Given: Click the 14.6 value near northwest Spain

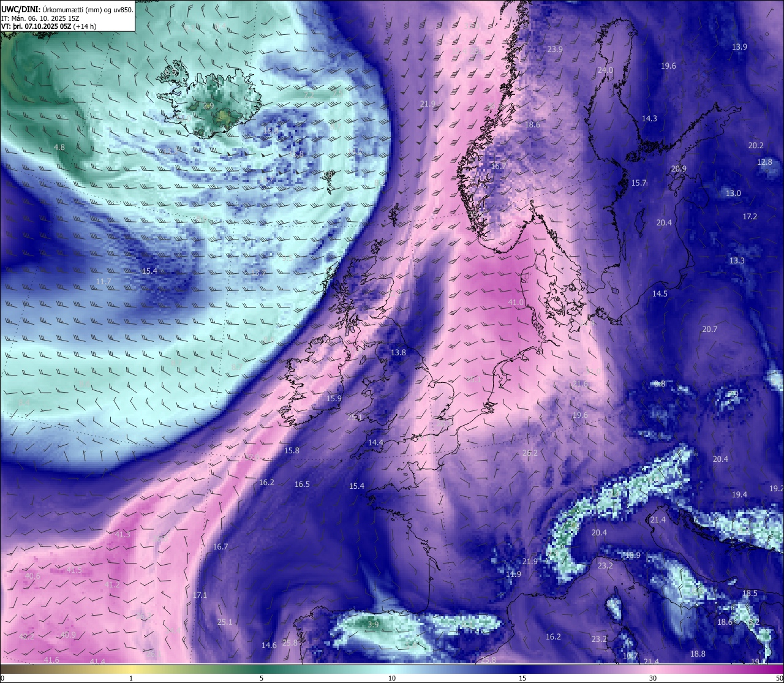Looking at the screenshot, I should tap(269, 646).
